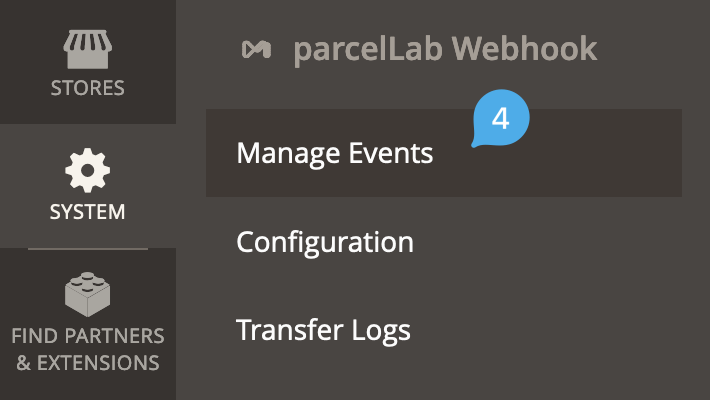Click the parcelLab logo icon
The image size is (710, 400).
(257, 49)
